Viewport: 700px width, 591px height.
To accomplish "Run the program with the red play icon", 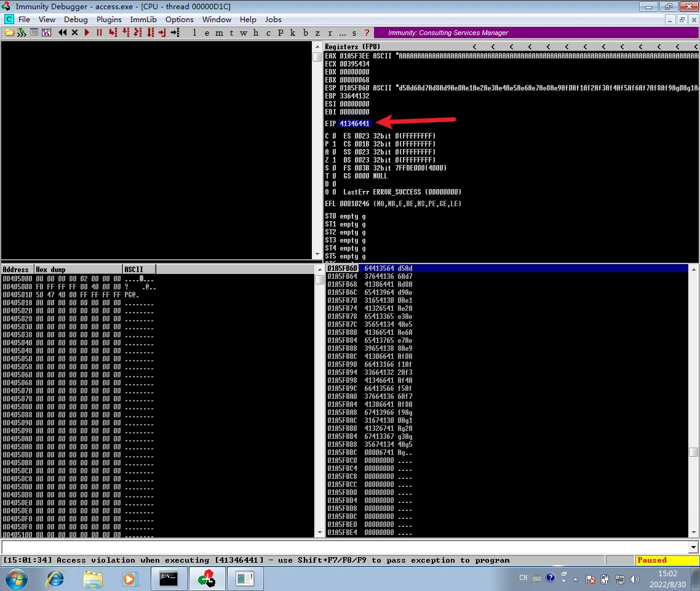I will coord(87,33).
